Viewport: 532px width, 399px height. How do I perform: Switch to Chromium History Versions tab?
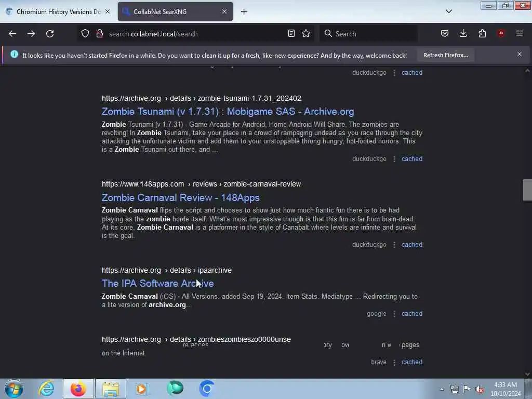(x=58, y=11)
